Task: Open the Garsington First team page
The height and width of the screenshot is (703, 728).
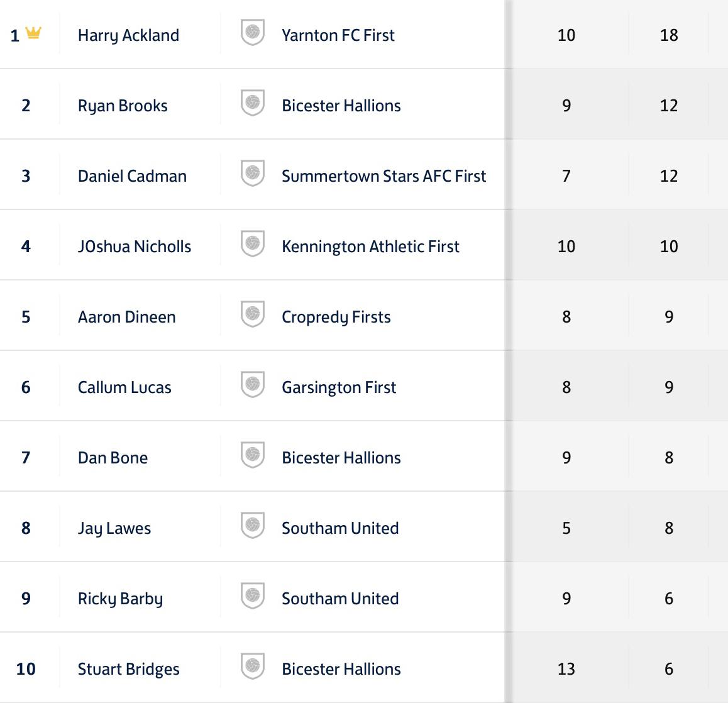Action: [x=339, y=387]
